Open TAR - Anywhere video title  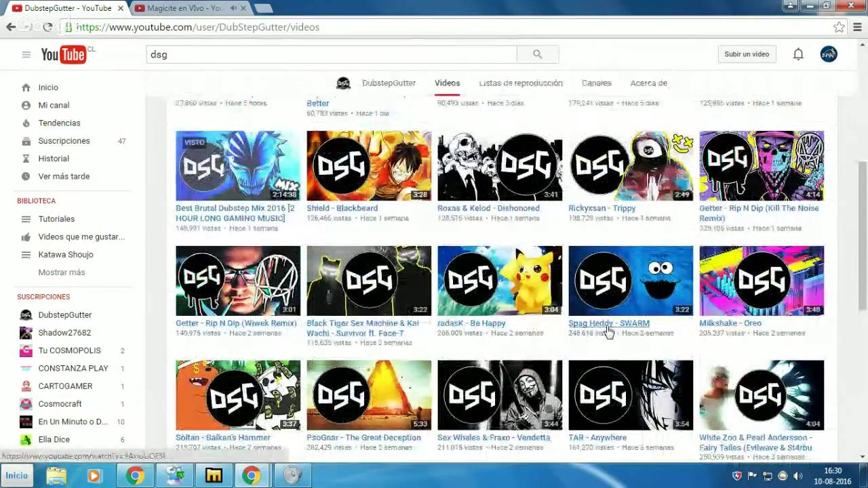click(x=597, y=438)
